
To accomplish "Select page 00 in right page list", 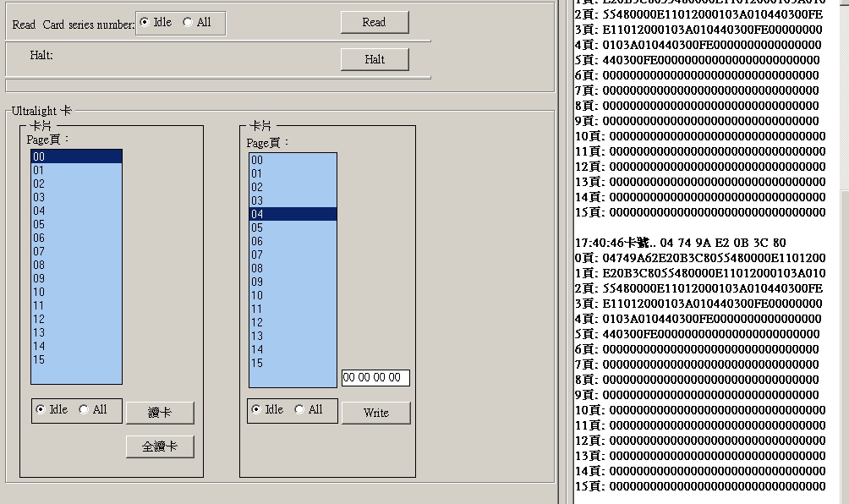I will [x=293, y=160].
